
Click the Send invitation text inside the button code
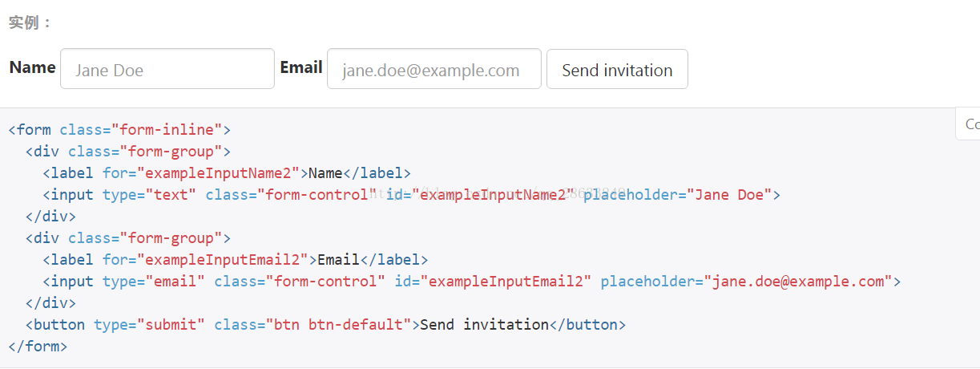485,325
